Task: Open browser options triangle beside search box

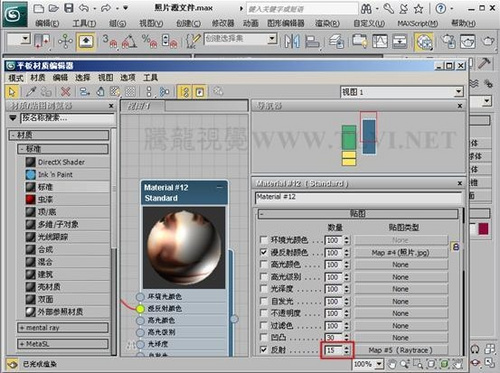Action: [x=13, y=118]
